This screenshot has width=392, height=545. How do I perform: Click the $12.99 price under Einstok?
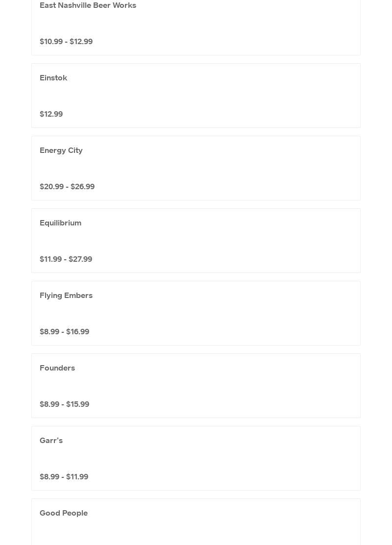[x=51, y=114]
